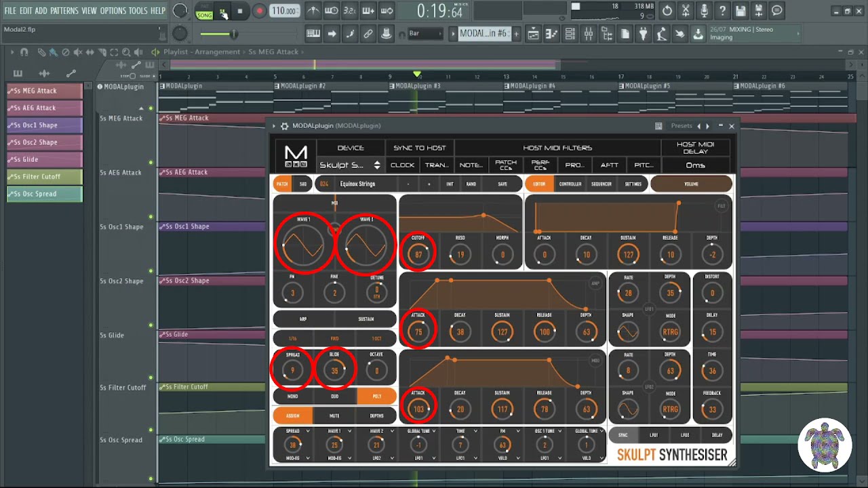Screen dimensions: 868x488
Task: Click the RAND patch button
Action: pos(471,184)
